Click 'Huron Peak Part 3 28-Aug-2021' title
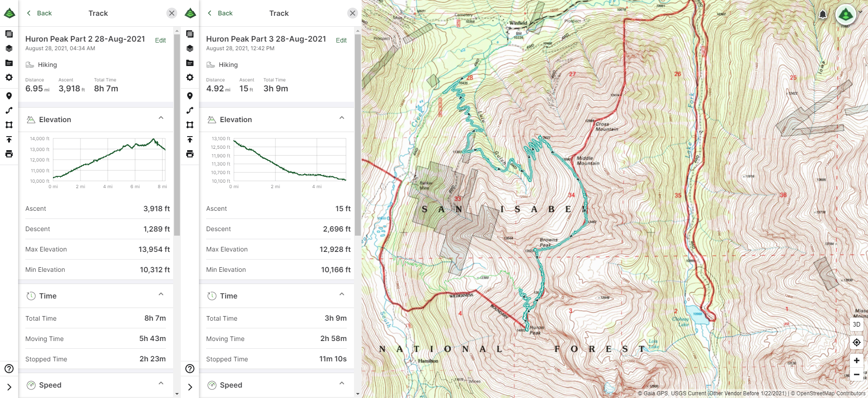The width and height of the screenshot is (868, 398). (266, 39)
